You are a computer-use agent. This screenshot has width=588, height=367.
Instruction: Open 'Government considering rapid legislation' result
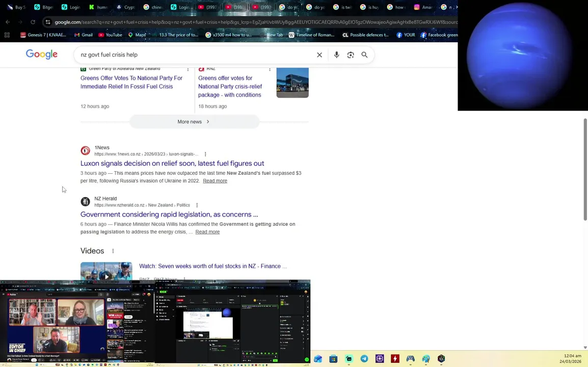[169, 214]
